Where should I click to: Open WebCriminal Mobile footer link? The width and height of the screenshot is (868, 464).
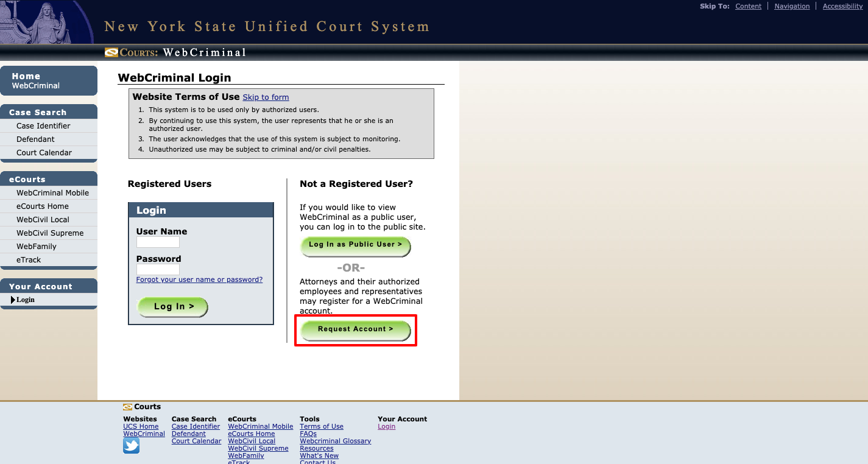point(261,427)
